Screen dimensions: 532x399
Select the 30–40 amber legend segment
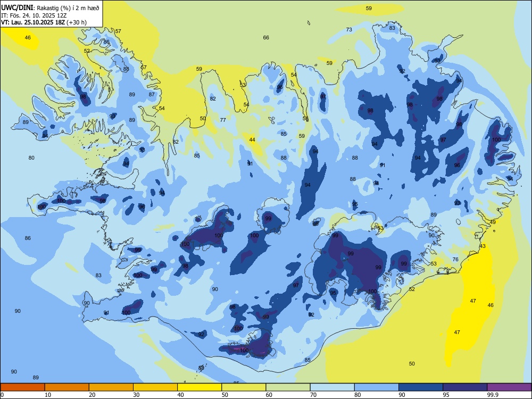155,387
